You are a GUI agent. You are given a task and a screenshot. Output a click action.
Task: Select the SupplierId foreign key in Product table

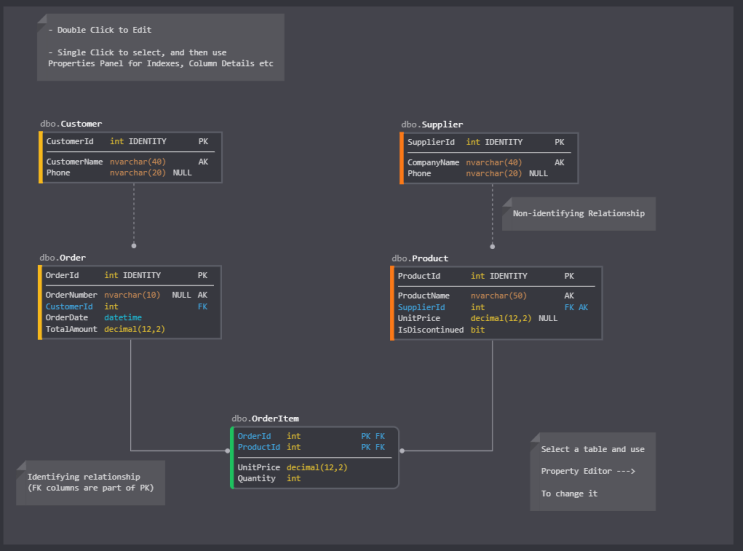pos(422,307)
